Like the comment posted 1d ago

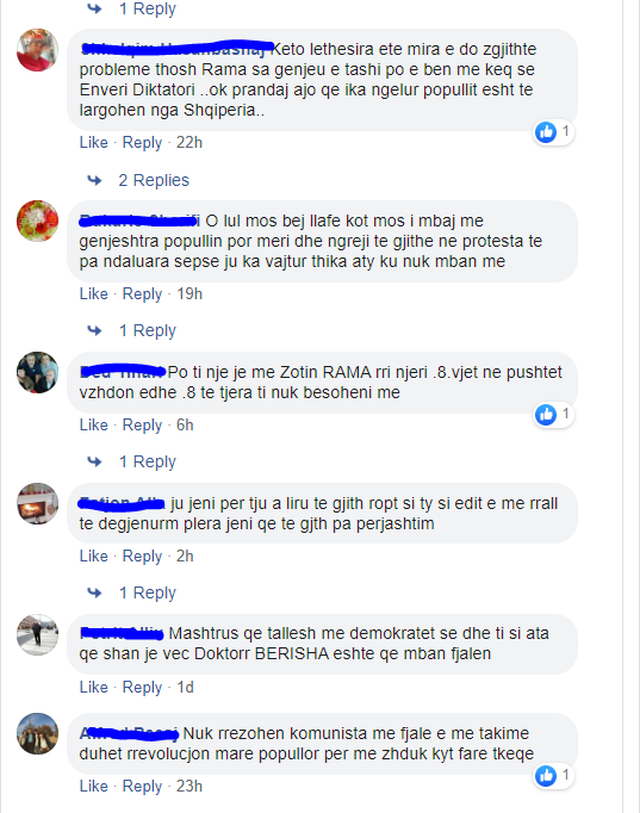(x=93, y=687)
